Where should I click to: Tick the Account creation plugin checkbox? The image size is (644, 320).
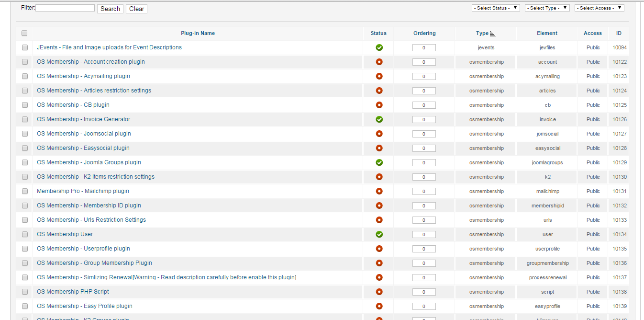25,62
